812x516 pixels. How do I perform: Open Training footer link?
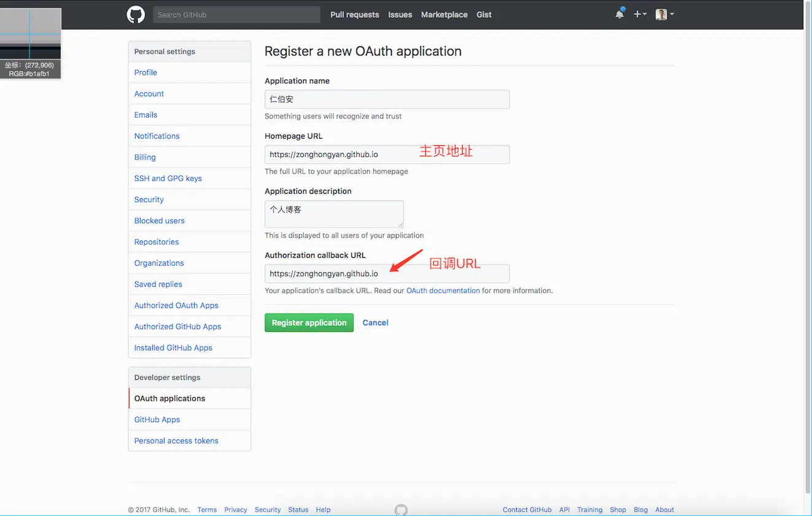[590, 510]
